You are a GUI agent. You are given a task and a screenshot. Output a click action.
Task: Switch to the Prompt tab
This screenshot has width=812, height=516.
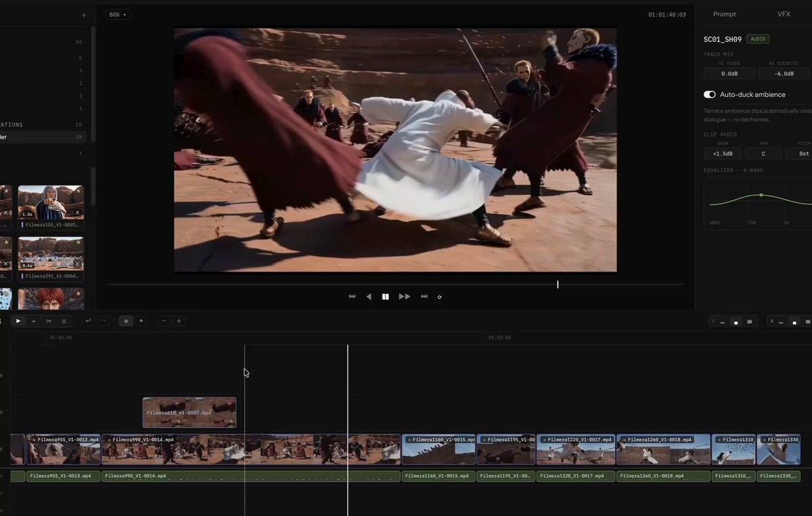[x=725, y=14]
